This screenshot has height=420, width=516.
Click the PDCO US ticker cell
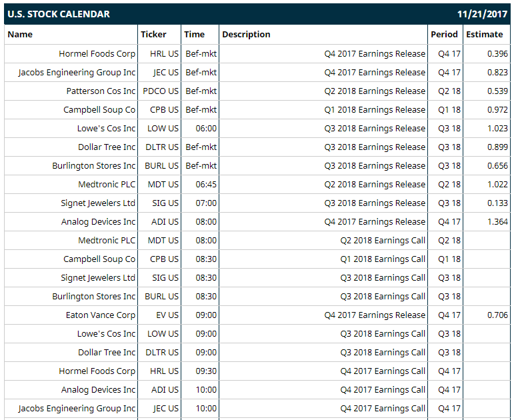tap(161, 91)
